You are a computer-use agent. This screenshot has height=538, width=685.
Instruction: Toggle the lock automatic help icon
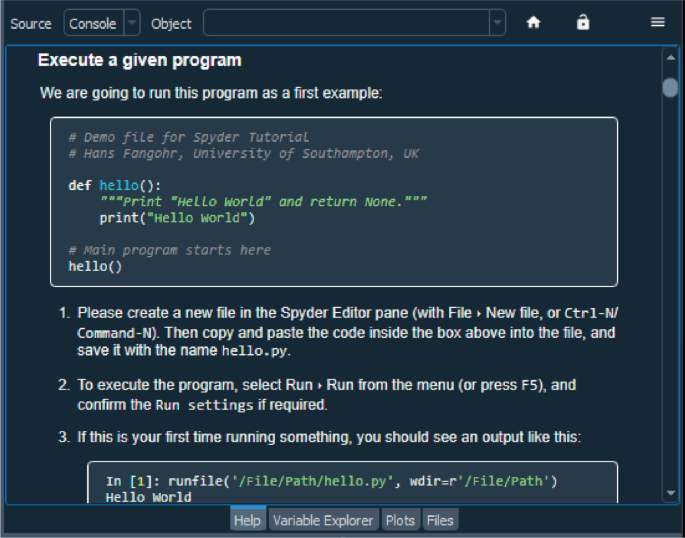click(583, 23)
